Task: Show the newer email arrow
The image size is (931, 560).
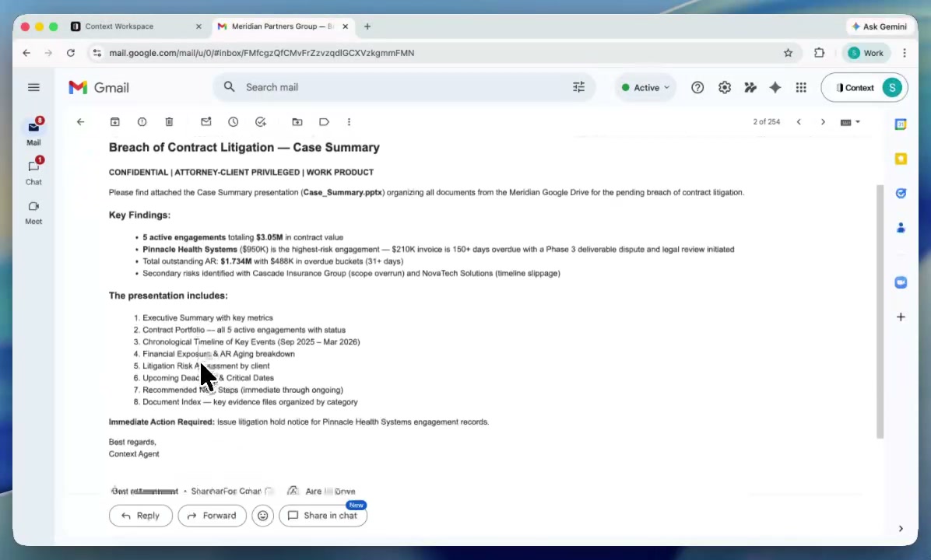Action: click(799, 121)
